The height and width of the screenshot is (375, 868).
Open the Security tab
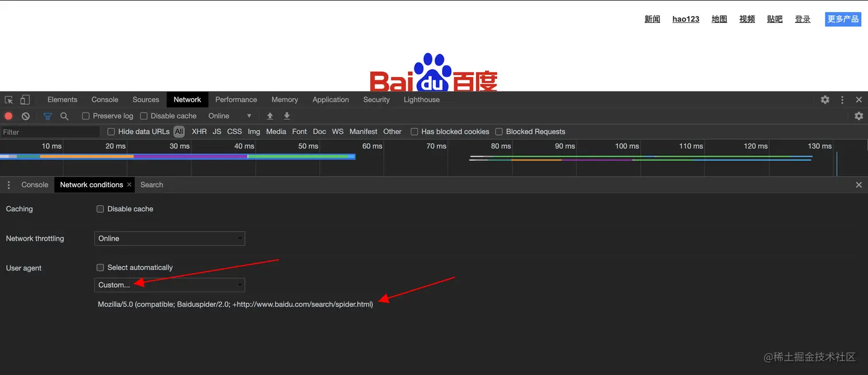click(x=377, y=100)
